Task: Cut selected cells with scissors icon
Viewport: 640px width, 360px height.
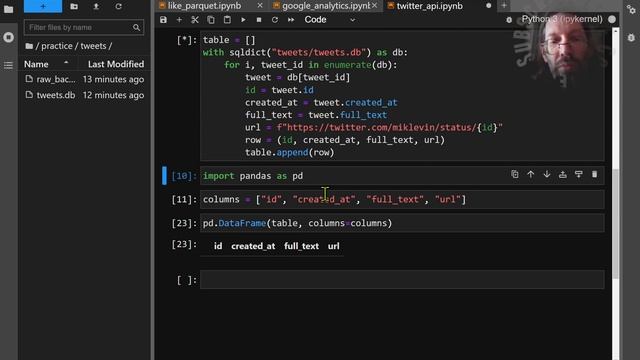Action: (x=195, y=20)
